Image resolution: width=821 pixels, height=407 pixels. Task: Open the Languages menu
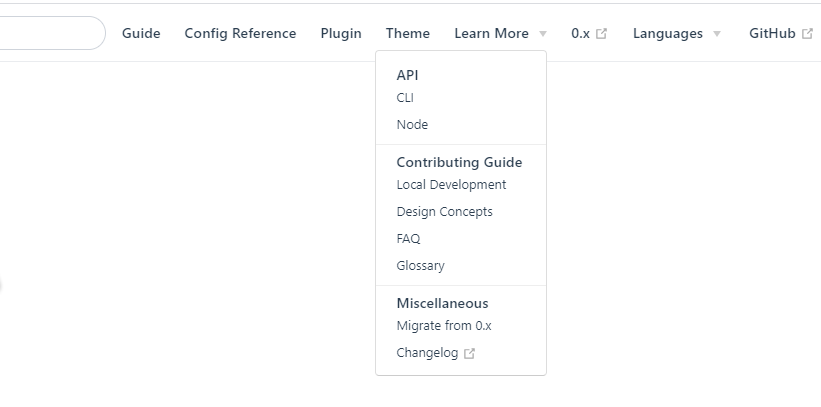tap(668, 34)
